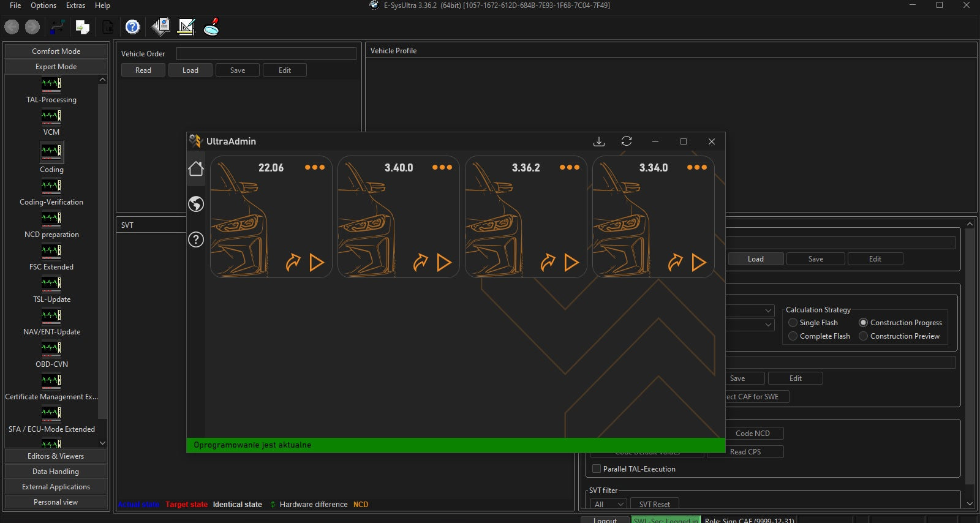The width and height of the screenshot is (980, 523).
Task: Open the File menu
Action: (15, 6)
